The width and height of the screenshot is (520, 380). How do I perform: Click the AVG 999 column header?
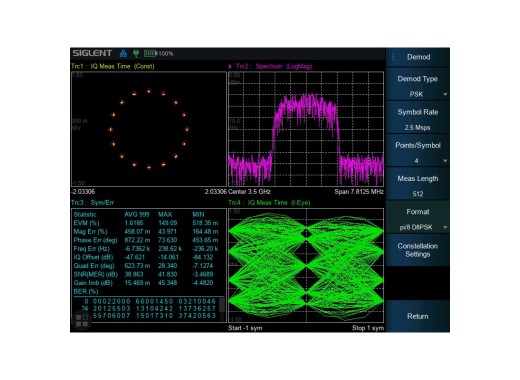[x=137, y=215]
